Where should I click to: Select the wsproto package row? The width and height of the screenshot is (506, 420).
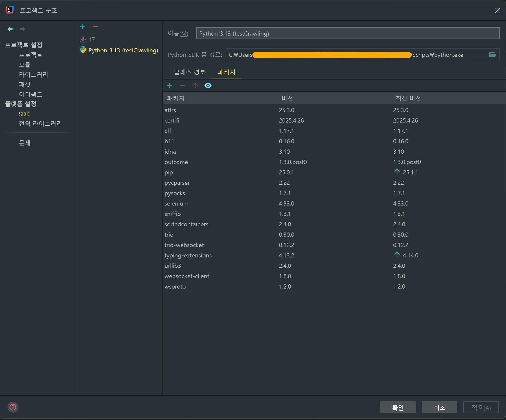pyautogui.click(x=334, y=287)
